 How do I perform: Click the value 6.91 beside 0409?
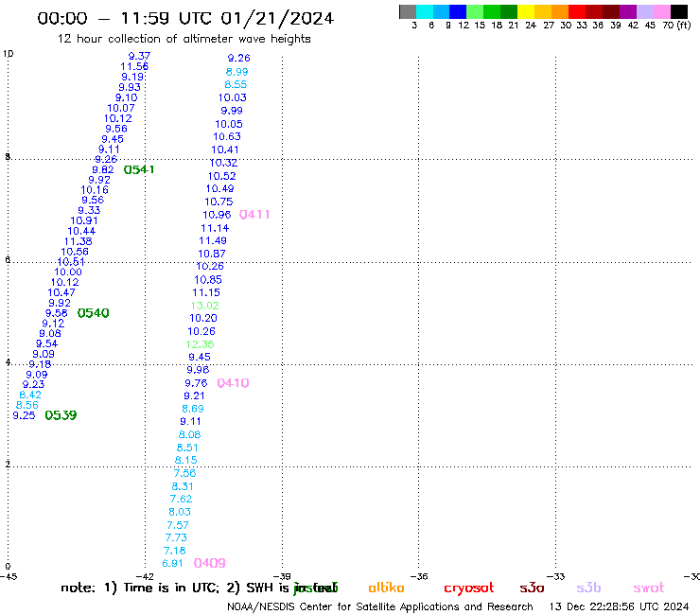point(172,564)
